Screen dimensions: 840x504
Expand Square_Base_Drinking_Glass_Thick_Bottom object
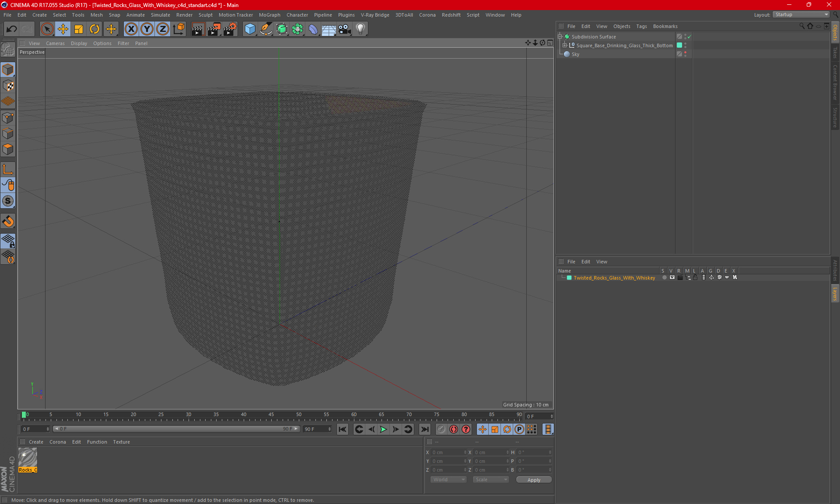coord(564,45)
